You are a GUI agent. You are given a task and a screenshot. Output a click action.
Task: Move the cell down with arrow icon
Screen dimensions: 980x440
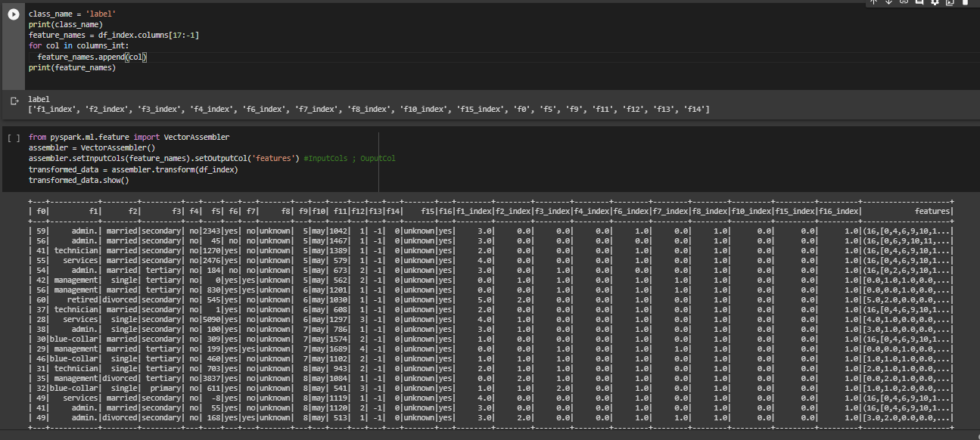889,2
